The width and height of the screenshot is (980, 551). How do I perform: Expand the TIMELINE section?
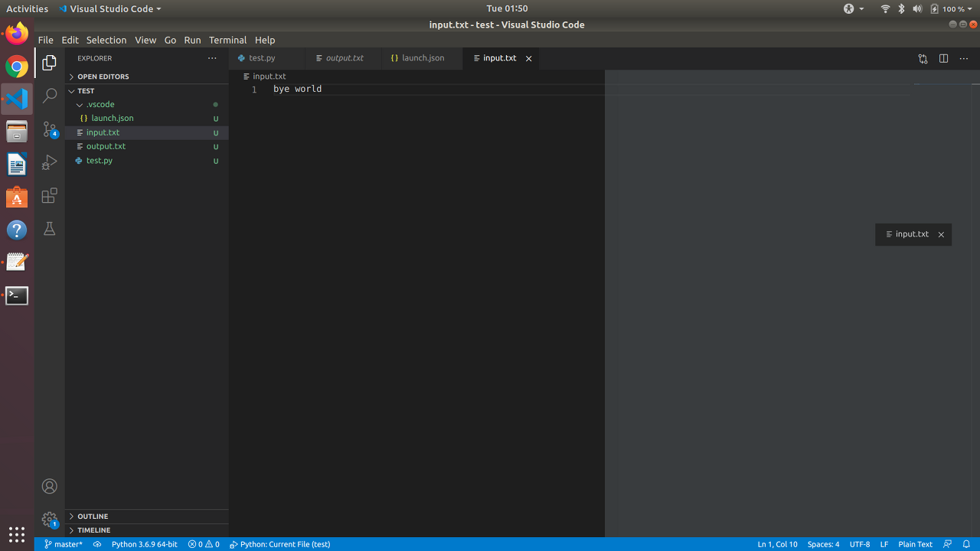(x=147, y=530)
